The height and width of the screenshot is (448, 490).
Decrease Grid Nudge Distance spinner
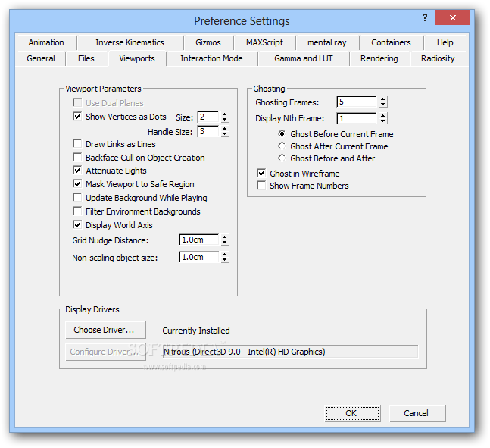click(224, 243)
